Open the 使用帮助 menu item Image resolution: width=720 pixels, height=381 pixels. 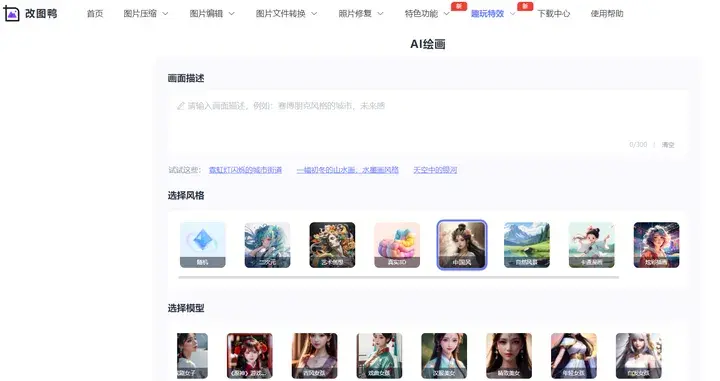[x=607, y=14]
